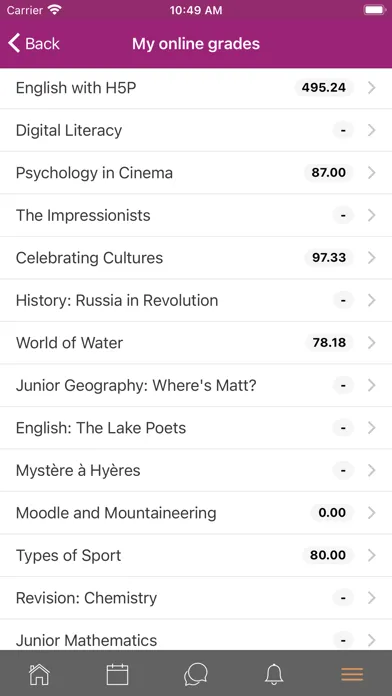This screenshot has height=696, width=392.
Task: Open History: Russia in Revolution
Action: pyautogui.click(x=196, y=300)
